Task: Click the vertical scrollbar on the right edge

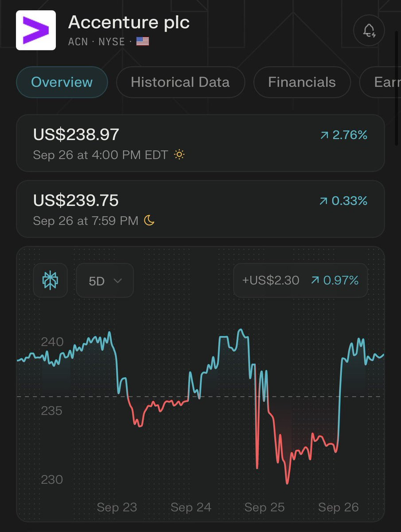Action: coord(397,89)
